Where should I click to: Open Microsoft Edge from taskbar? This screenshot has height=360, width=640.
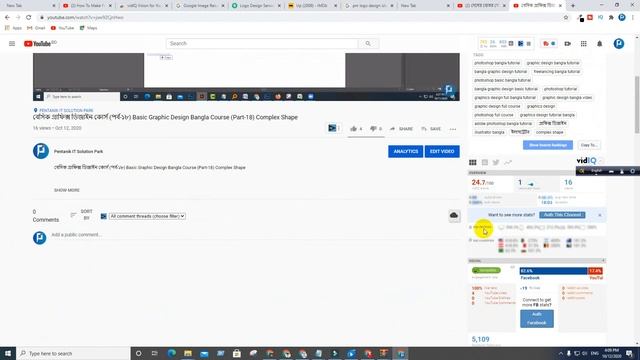point(171,353)
